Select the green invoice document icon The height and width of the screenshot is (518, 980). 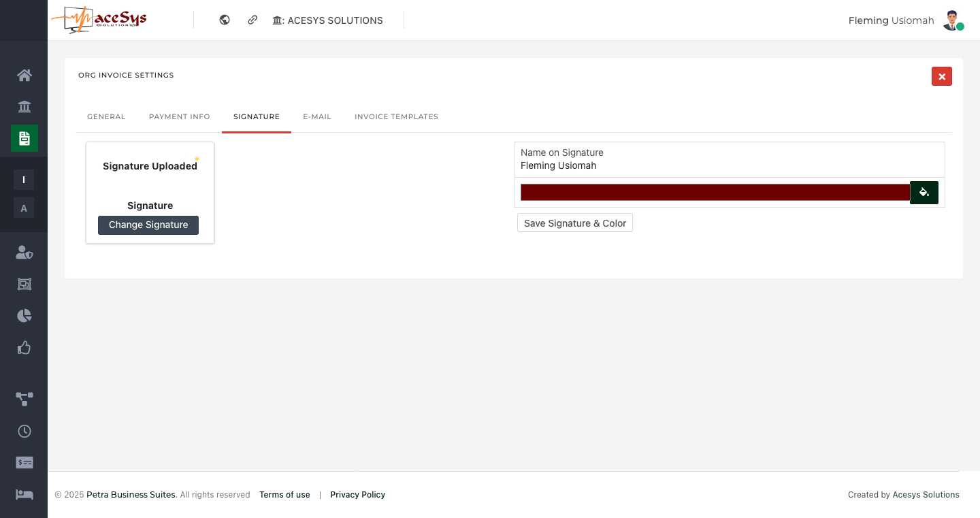[x=24, y=138]
